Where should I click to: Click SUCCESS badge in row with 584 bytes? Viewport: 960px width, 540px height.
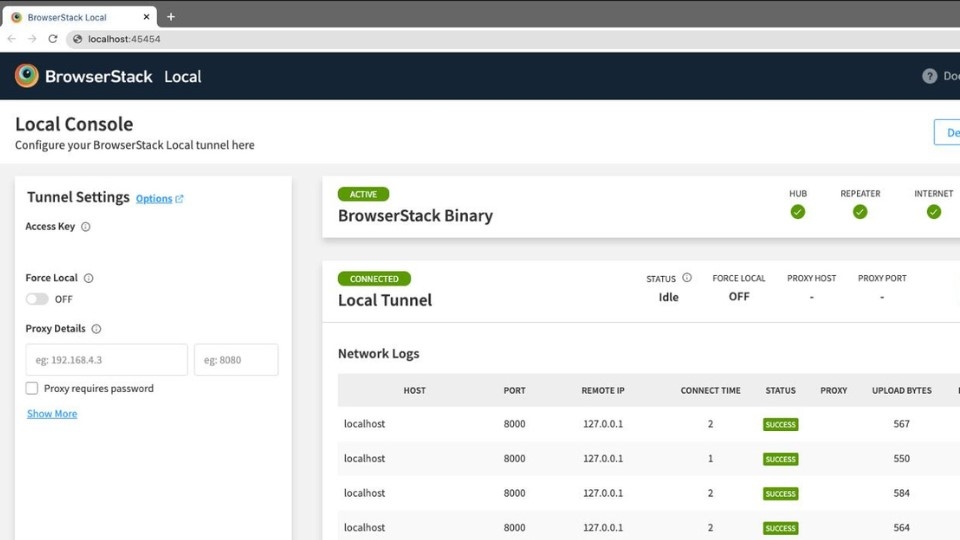(x=781, y=493)
